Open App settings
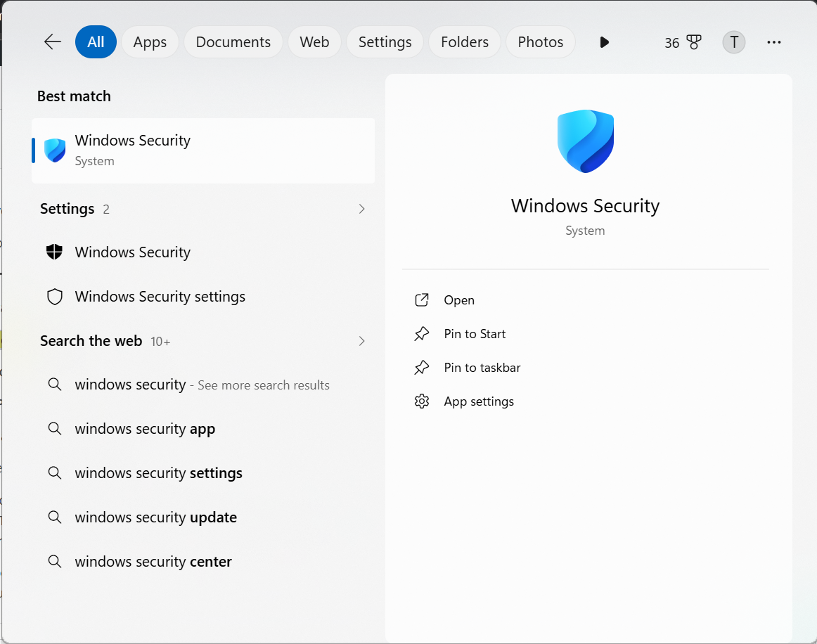 point(479,401)
